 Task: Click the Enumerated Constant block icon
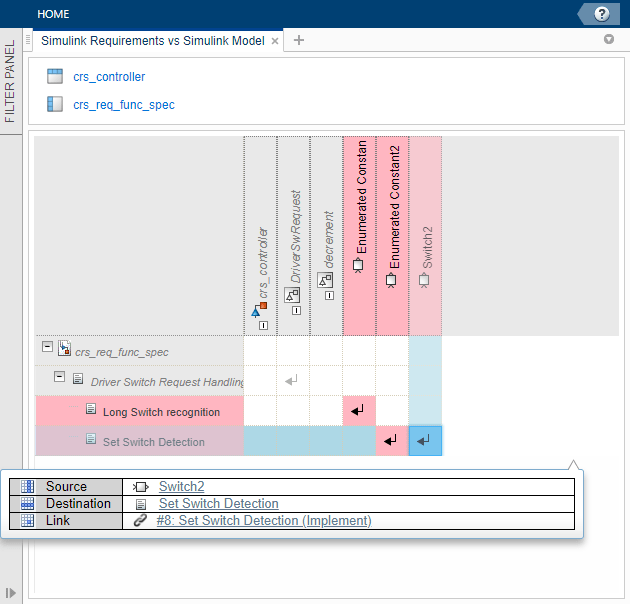(358, 265)
